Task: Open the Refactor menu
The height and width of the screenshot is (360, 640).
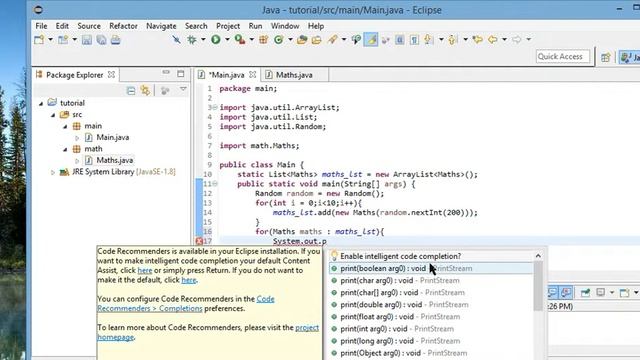Action: pos(123,26)
